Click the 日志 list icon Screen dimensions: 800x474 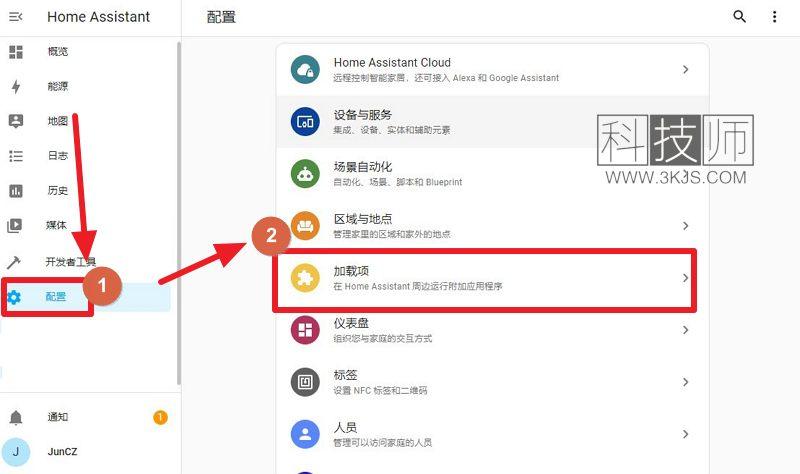point(16,156)
